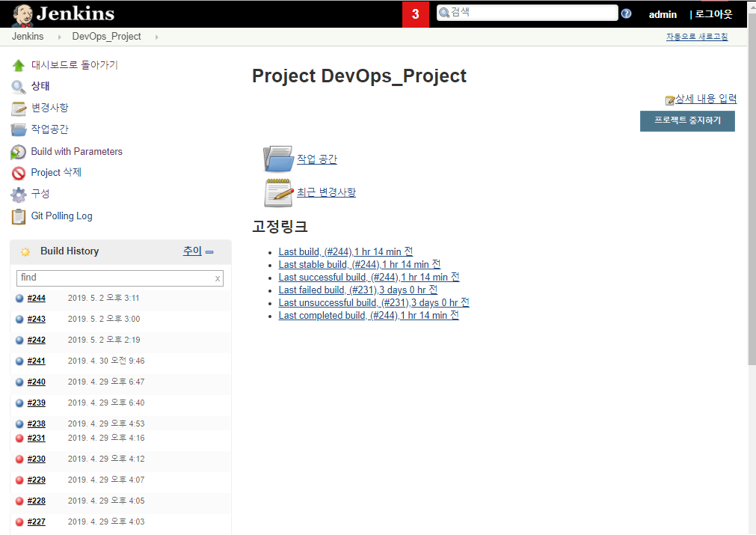Screen dimensions: 756x535
Task: Click the blue status ball for build #241
Action: 19,361
